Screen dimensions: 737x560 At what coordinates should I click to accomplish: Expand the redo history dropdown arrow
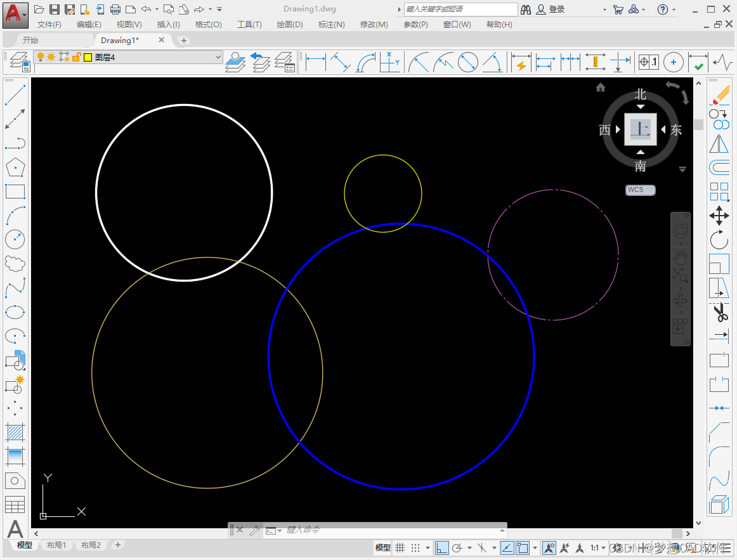point(210,10)
